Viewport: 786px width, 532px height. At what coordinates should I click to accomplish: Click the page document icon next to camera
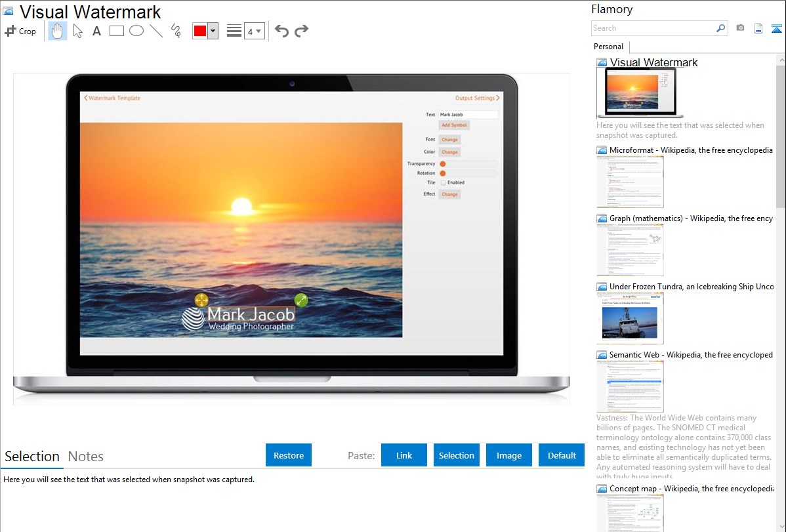pos(758,28)
